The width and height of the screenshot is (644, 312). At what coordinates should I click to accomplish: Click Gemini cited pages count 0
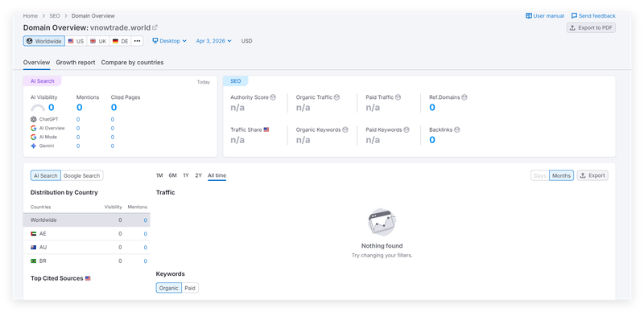click(x=113, y=146)
